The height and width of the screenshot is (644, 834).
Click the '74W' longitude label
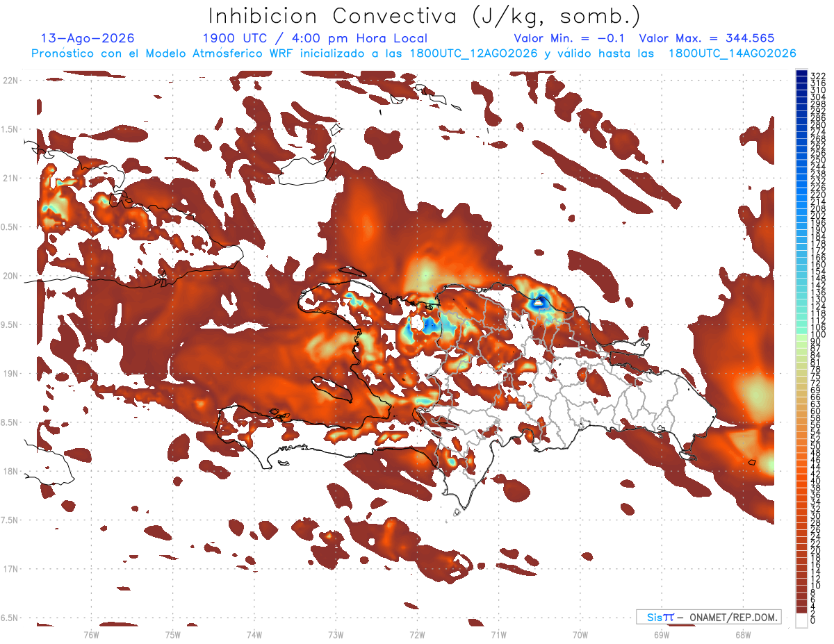tap(254, 635)
